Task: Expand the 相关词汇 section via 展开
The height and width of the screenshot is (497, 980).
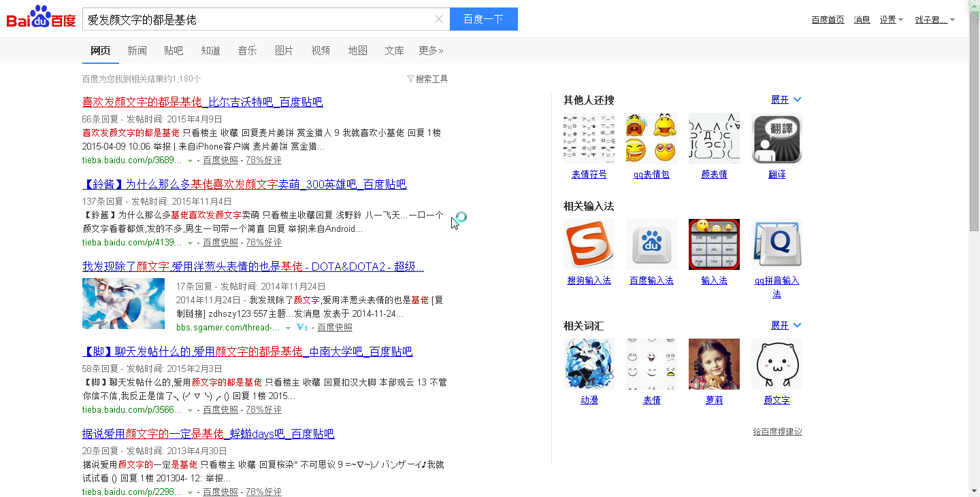Action: (786, 326)
